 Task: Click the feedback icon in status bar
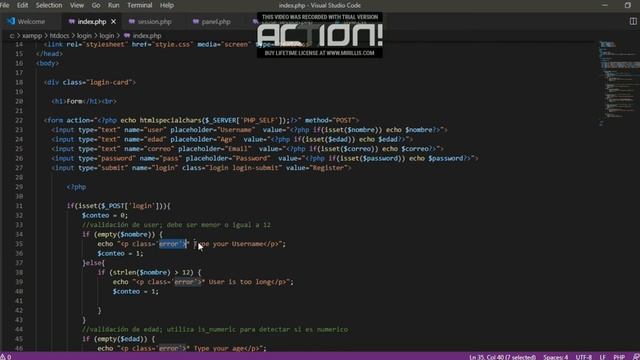pos(636,357)
